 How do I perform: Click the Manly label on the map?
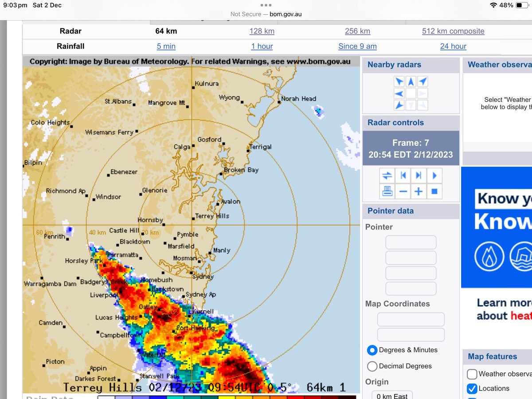(222, 250)
